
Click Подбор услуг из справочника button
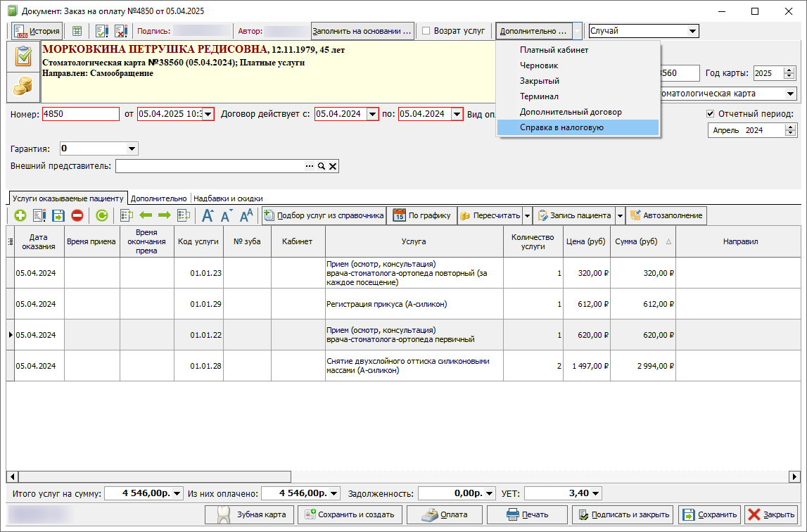324,216
